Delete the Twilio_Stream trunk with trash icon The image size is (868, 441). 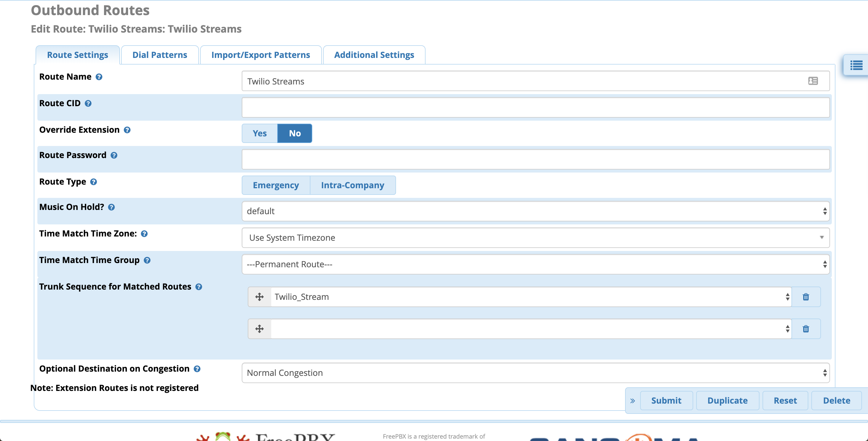pos(806,297)
